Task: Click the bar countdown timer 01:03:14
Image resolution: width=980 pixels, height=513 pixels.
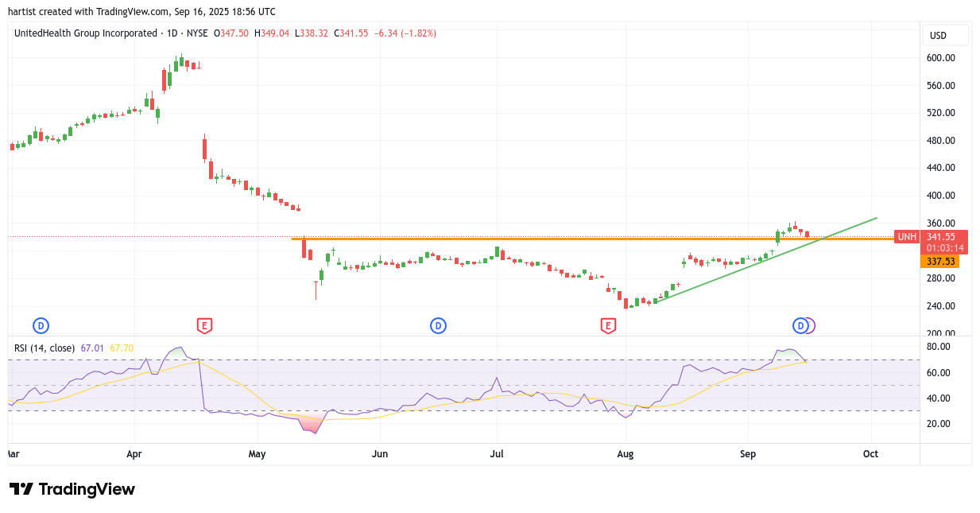Action: pos(943,247)
